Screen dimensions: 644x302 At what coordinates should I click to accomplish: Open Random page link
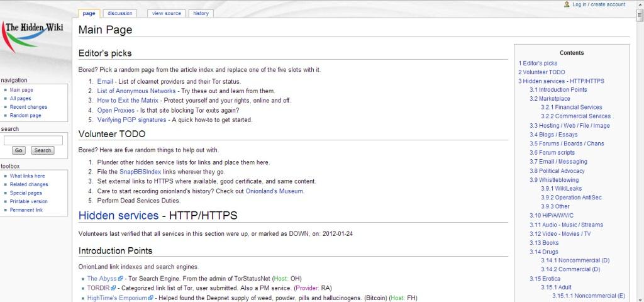click(25, 116)
